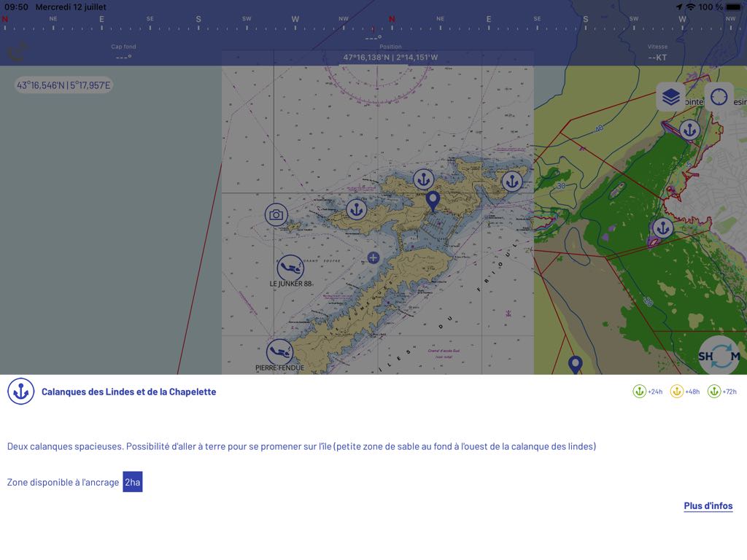Tap the anchorage marker near the Pointe label
The width and height of the screenshot is (747, 560).
tap(689, 131)
